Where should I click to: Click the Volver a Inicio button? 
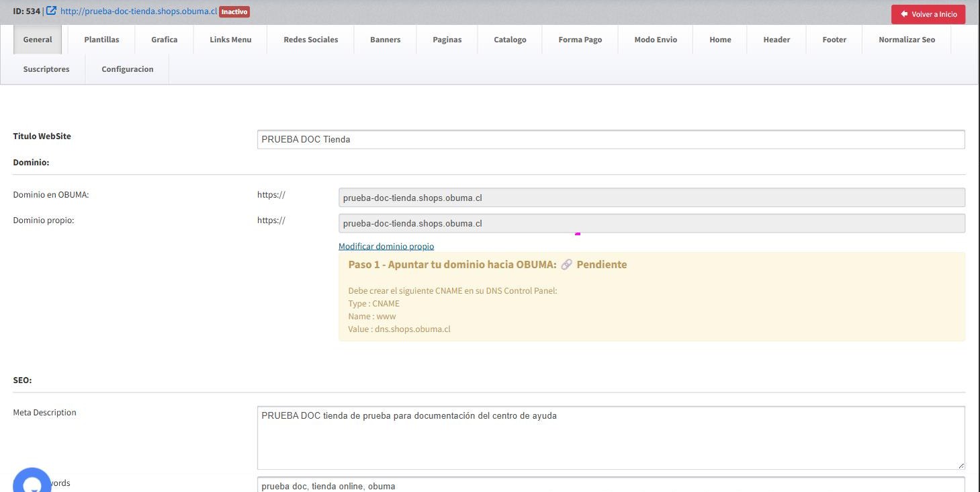click(928, 14)
